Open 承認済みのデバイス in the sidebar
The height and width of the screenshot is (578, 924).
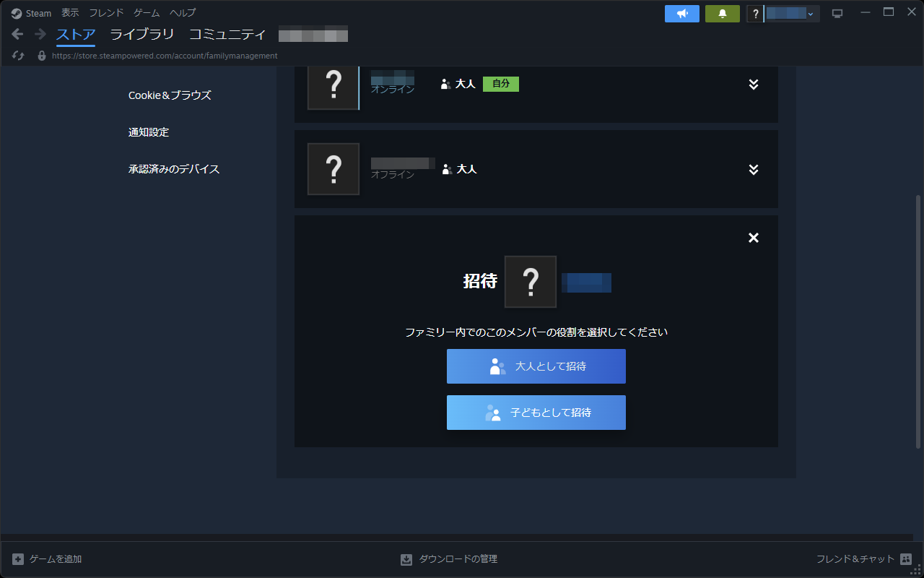coord(174,169)
